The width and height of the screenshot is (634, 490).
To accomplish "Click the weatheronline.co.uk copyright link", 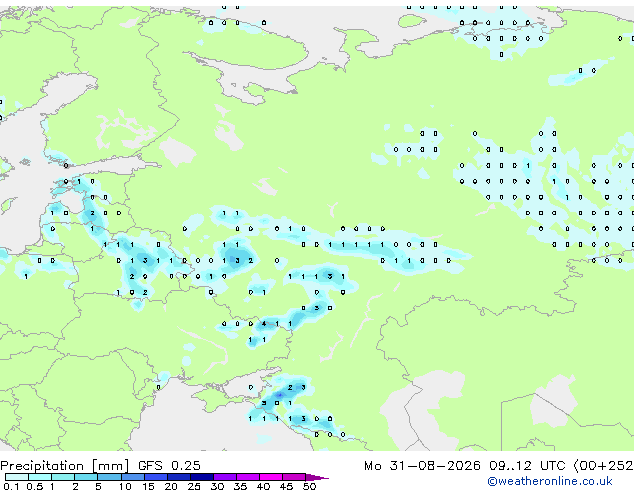I will 550,481.
